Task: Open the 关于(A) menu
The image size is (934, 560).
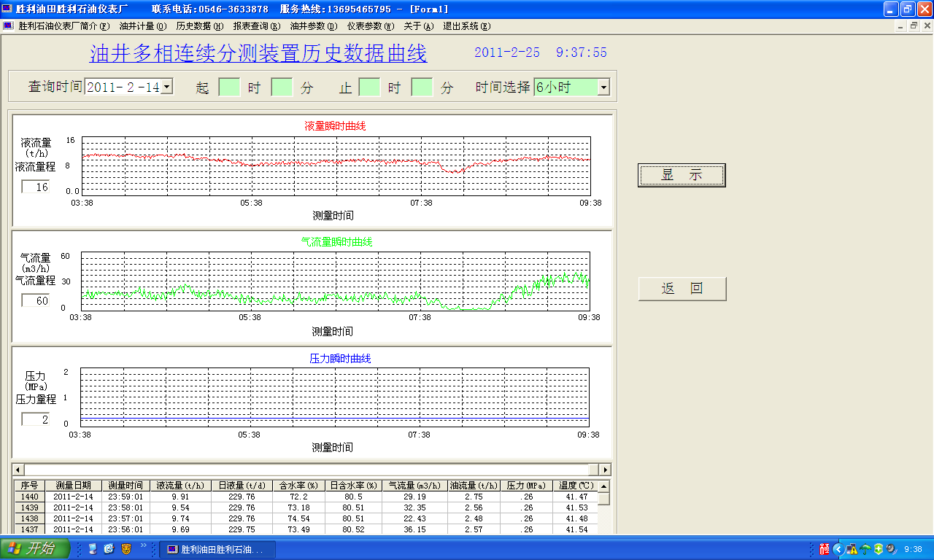Action: (x=418, y=26)
